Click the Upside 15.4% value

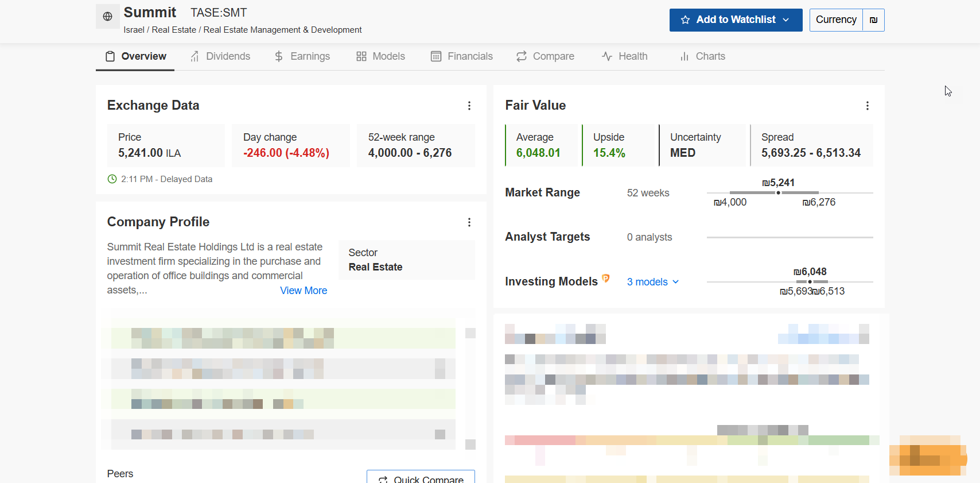(609, 153)
